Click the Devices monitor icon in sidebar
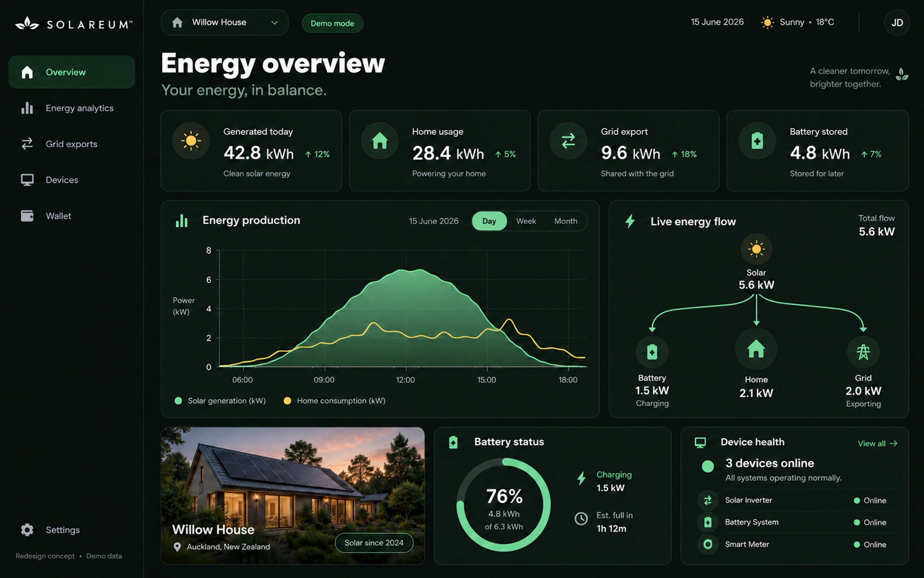Image resolution: width=924 pixels, height=578 pixels. point(27,180)
